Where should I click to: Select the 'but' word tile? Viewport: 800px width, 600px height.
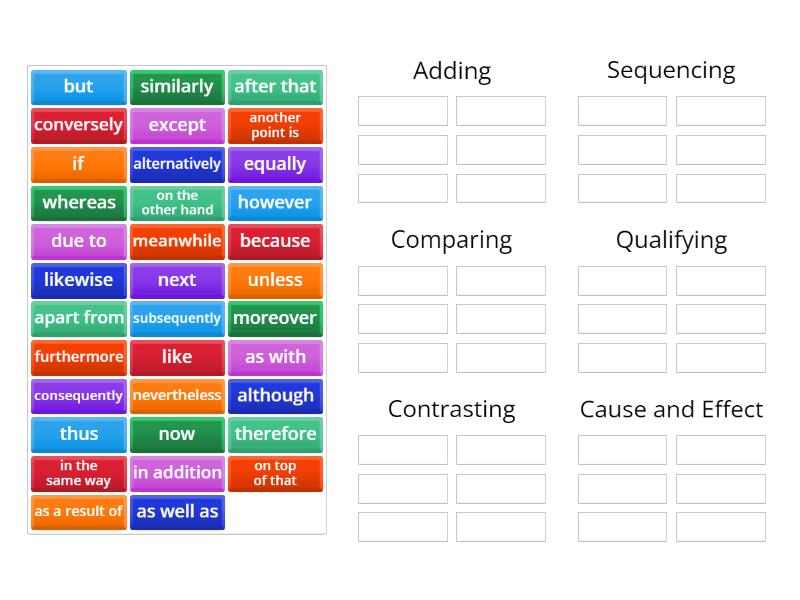[x=78, y=87]
